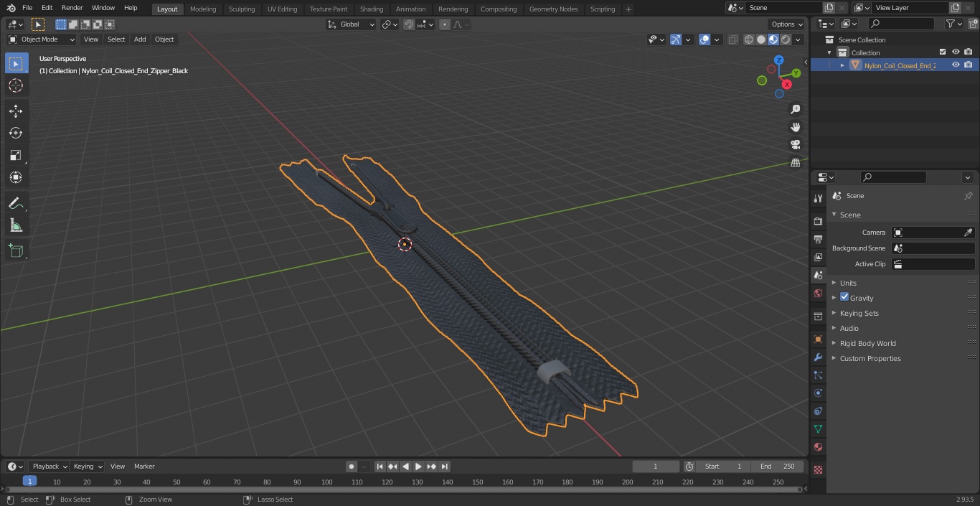Expand the Keying Sets panel
Viewport: 980px width, 506px height.
point(859,313)
